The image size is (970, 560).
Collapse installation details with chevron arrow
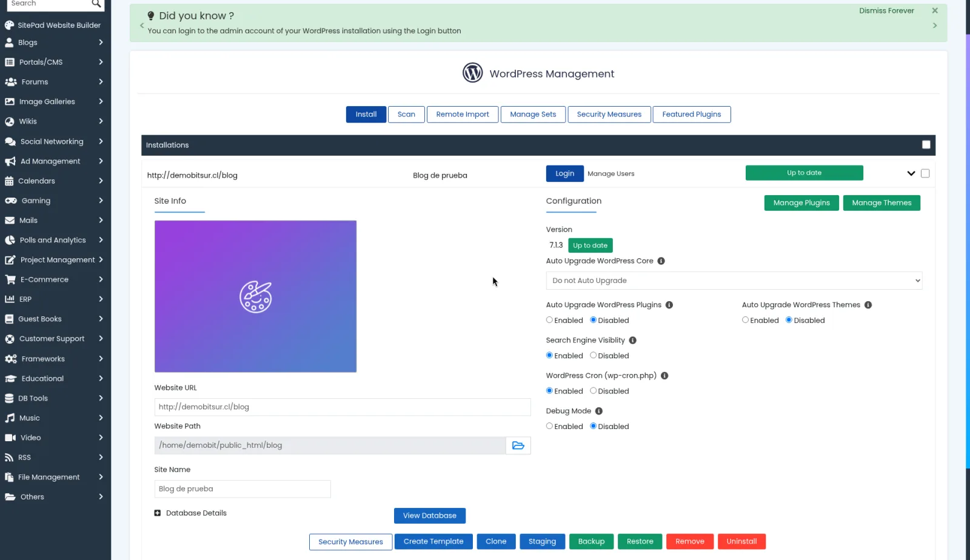tap(911, 173)
